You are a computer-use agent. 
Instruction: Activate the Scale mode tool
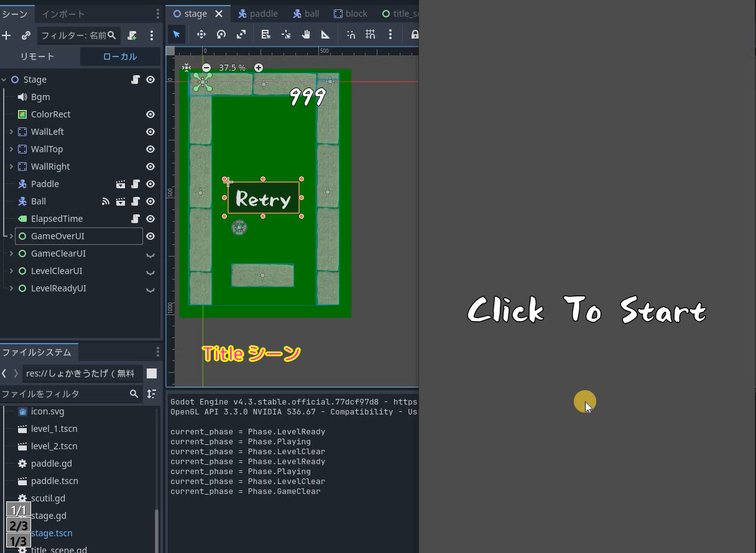(241, 34)
